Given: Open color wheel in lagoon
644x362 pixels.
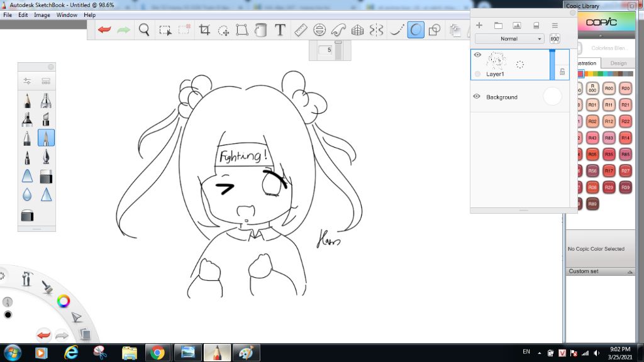Looking at the screenshot, I should point(64,301).
